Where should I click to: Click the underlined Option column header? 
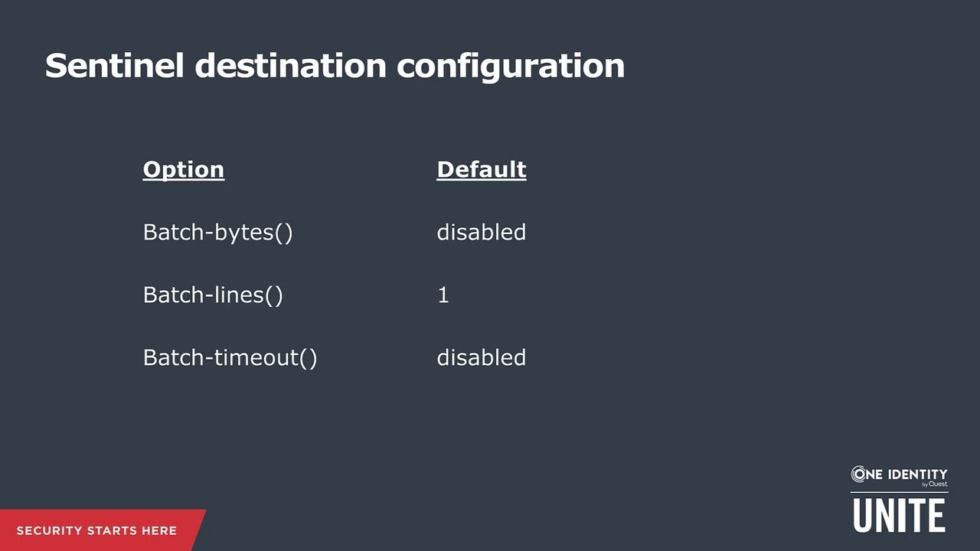[183, 169]
